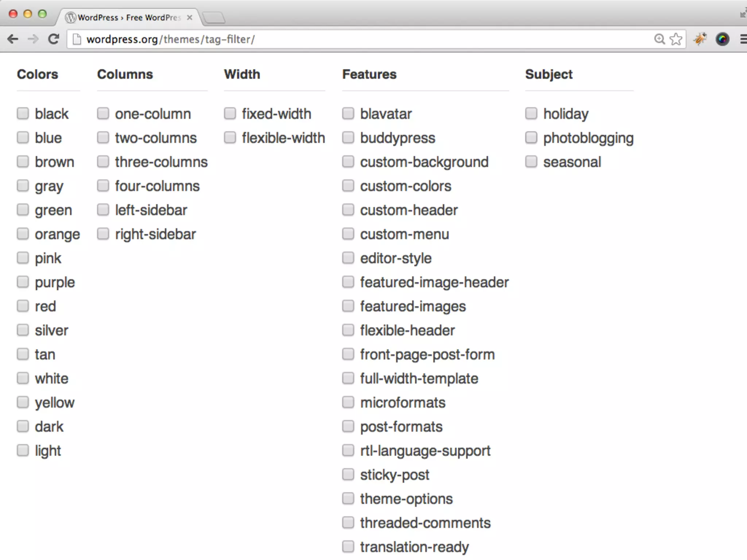Reload the page with refresh icon
This screenshot has width=747, height=560.
pyautogui.click(x=54, y=39)
